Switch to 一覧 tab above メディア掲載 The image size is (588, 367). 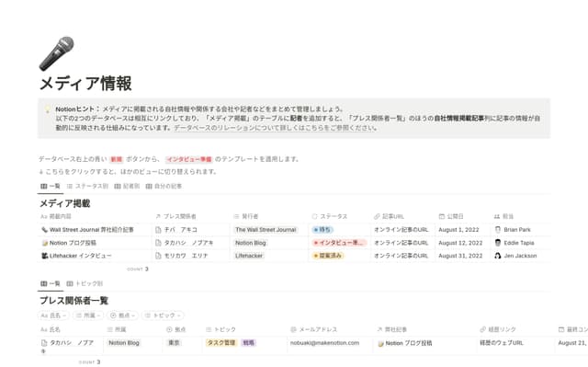(51, 186)
